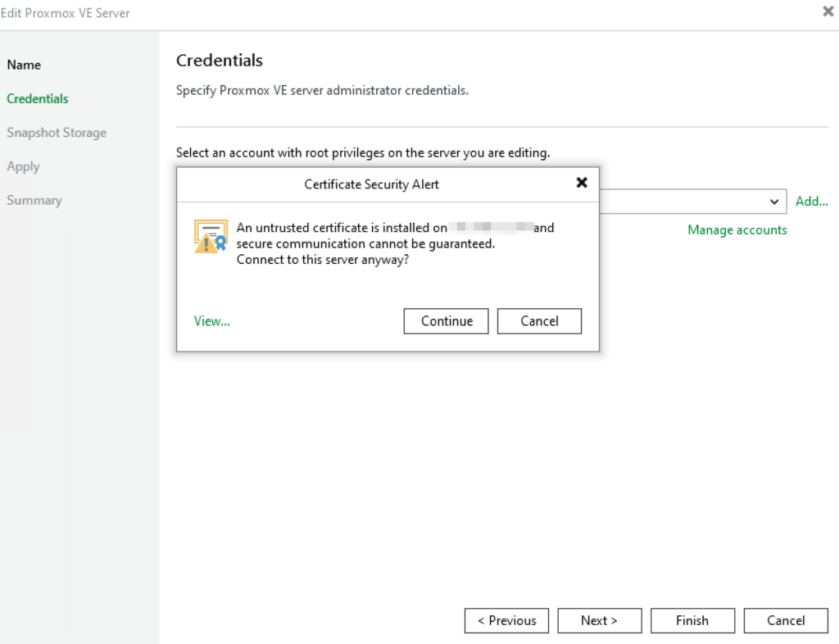Viewport: 839px width, 644px height.
Task: Cancel the certificate security alert
Action: click(x=539, y=321)
